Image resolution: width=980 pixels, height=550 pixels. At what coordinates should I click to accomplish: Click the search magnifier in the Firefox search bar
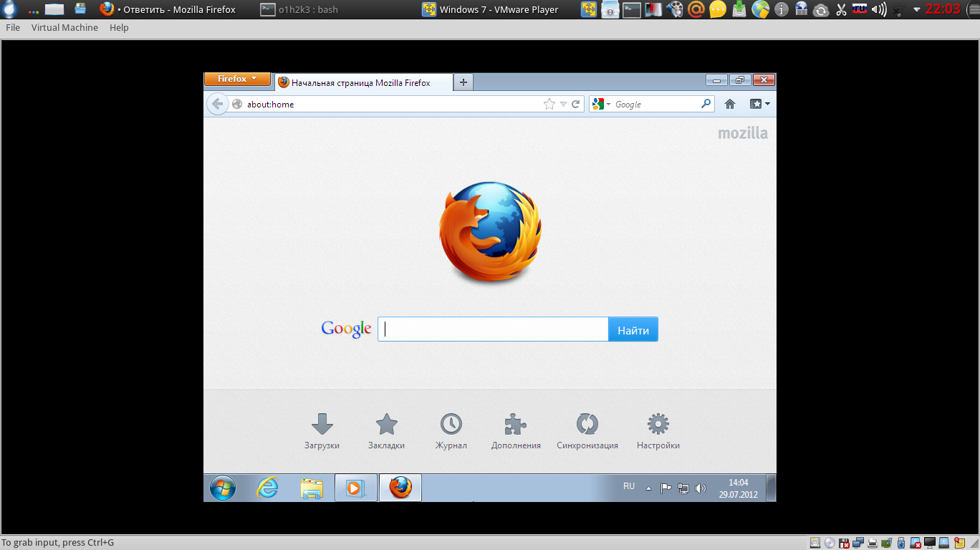coord(706,104)
